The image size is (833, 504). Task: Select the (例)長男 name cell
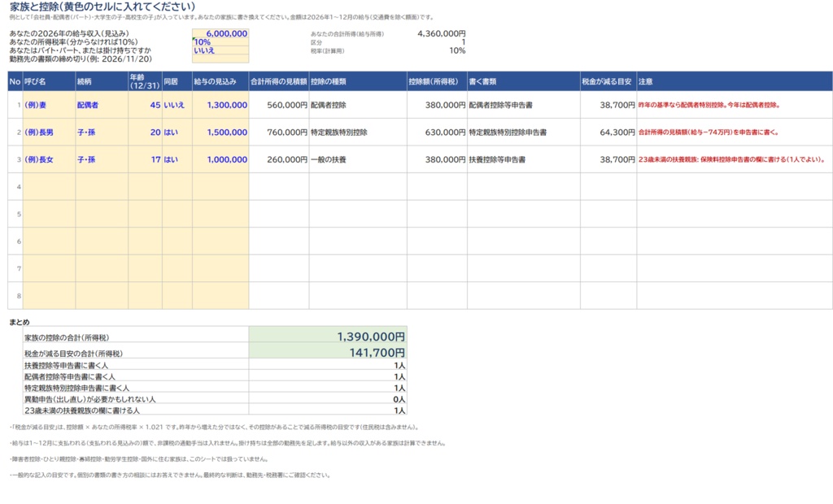(x=49, y=133)
